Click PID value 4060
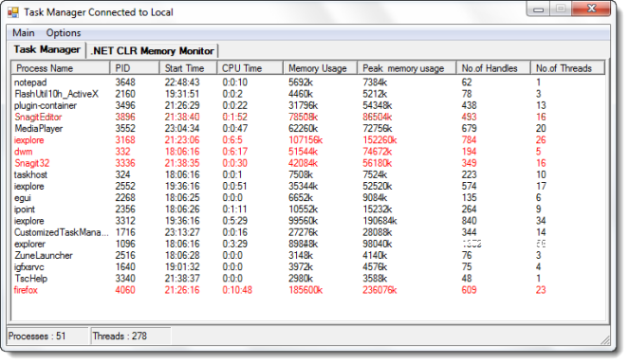The height and width of the screenshot is (364, 629). [125, 290]
